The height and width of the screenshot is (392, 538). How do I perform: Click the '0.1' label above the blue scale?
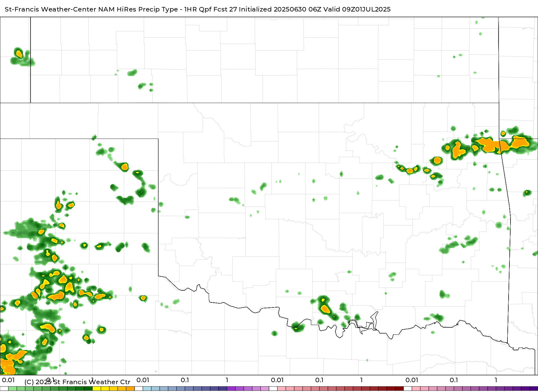185,380
